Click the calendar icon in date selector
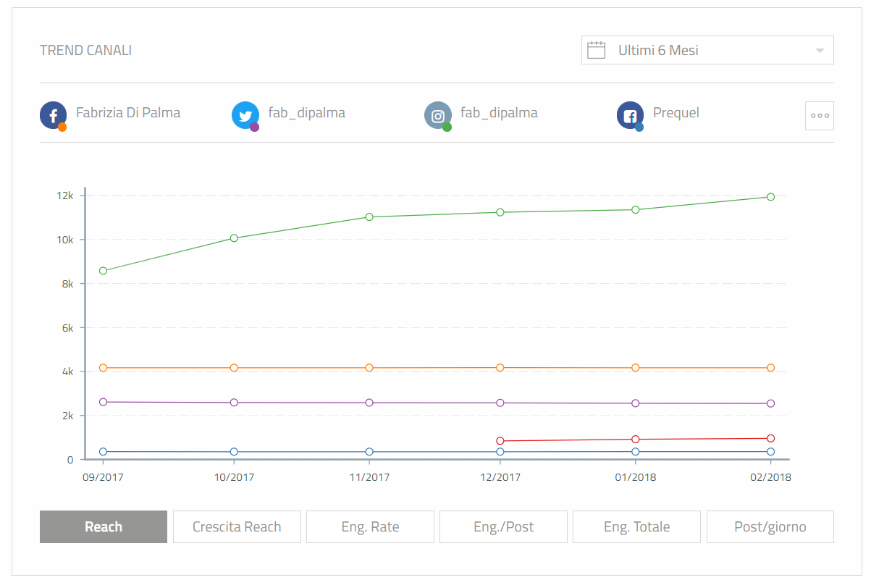The height and width of the screenshot is (588, 871). pos(596,51)
